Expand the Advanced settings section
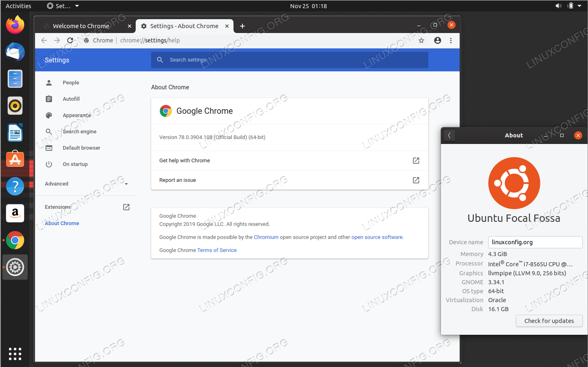Image resolution: width=588 pixels, height=367 pixels. click(x=86, y=184)
